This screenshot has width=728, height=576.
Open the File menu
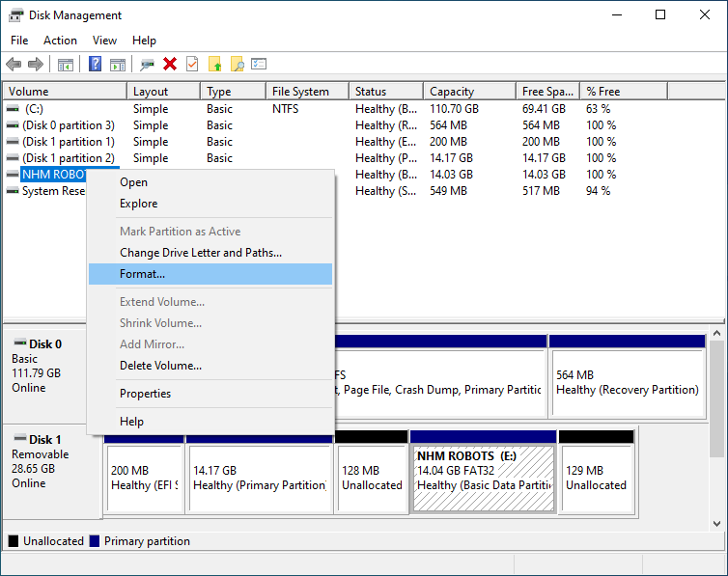point(19,41)
